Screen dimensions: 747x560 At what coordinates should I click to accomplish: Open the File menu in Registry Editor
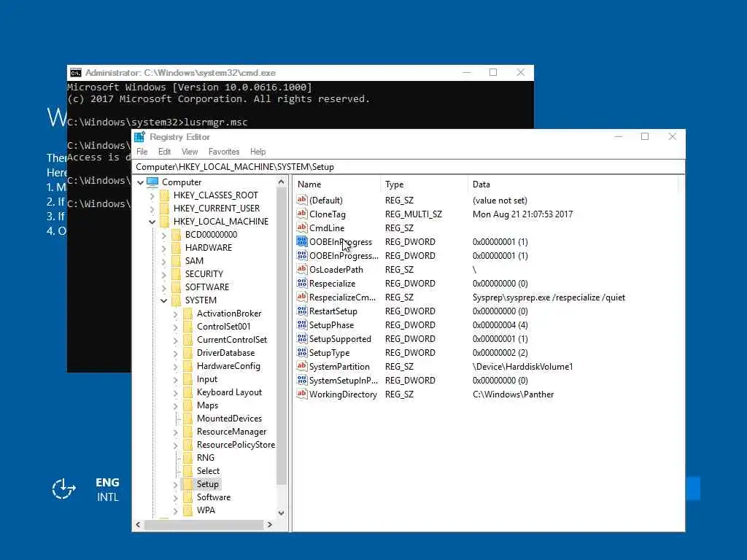142,152
